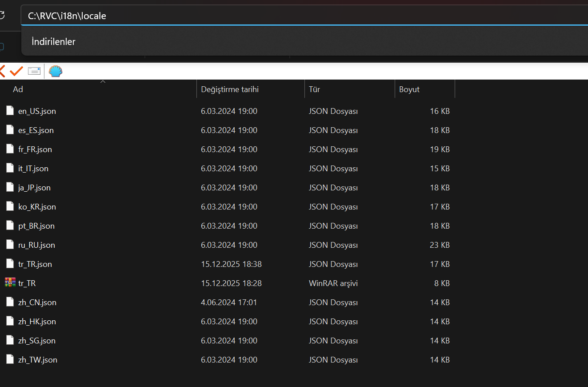Click the 19 KB size cell
Viewport: 588px width, 387px height.
point(440,149)
